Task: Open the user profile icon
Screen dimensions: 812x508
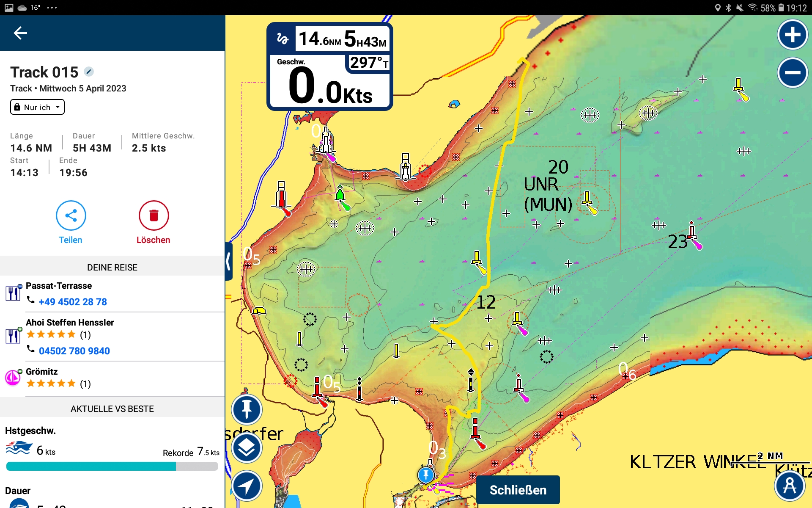Action: click(789, 486)
